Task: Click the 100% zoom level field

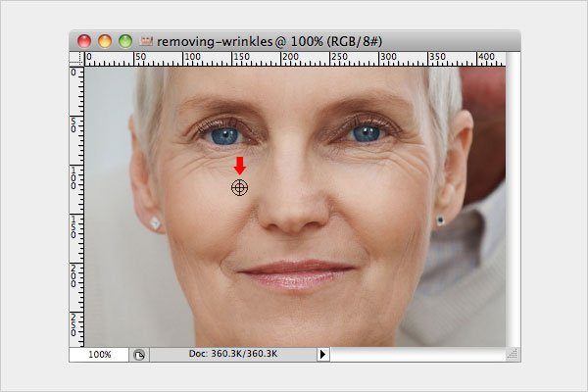Action: point(99,355)
